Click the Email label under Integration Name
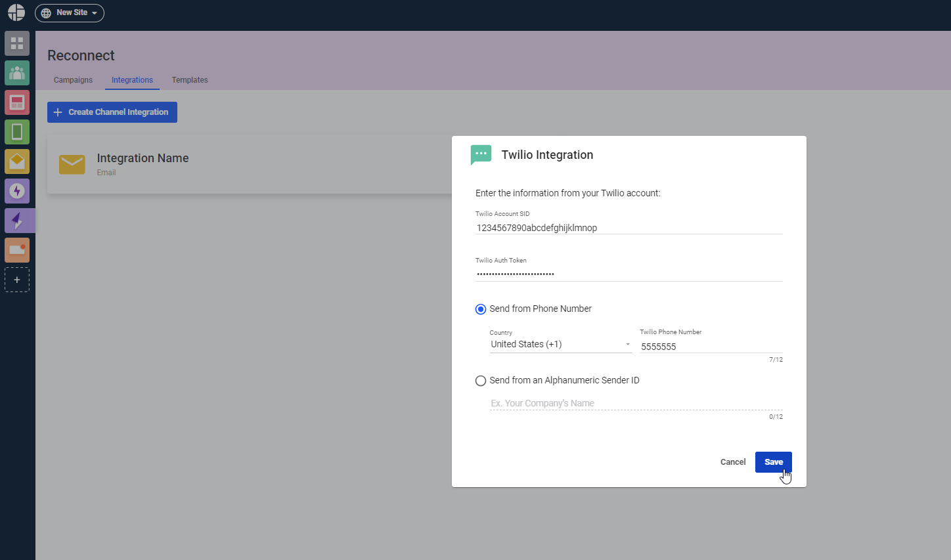 (x=106, y=173)
